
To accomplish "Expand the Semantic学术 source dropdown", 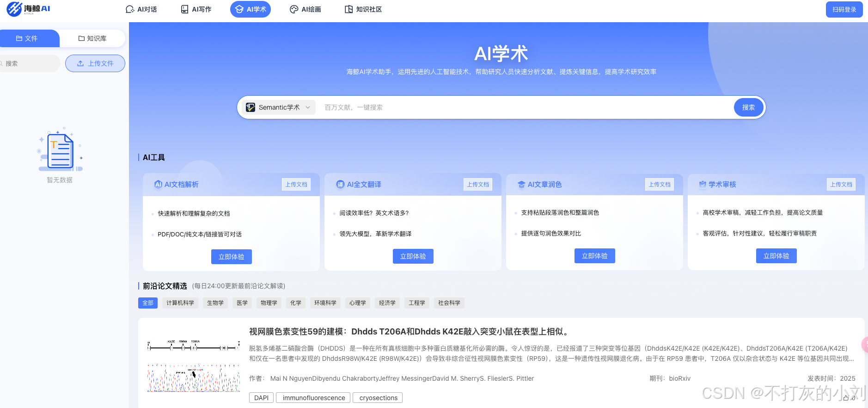I will [x=279, y=107].
